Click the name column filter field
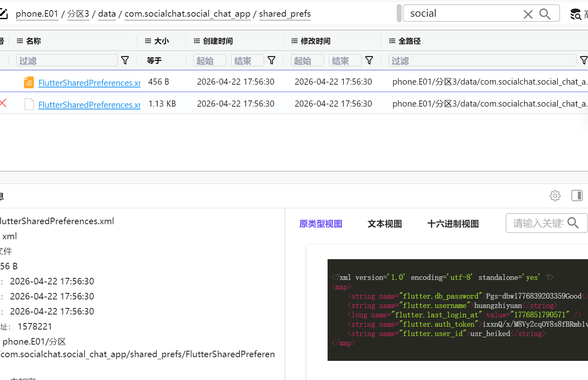Image resolution: width=588 pixels, height=380 pixels. click(x=67, y=61)
